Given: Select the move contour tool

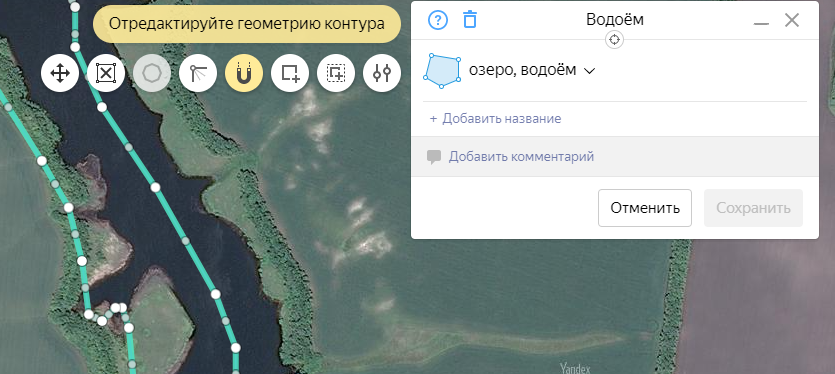Looking at the screenshot, I should click(60, 73).
